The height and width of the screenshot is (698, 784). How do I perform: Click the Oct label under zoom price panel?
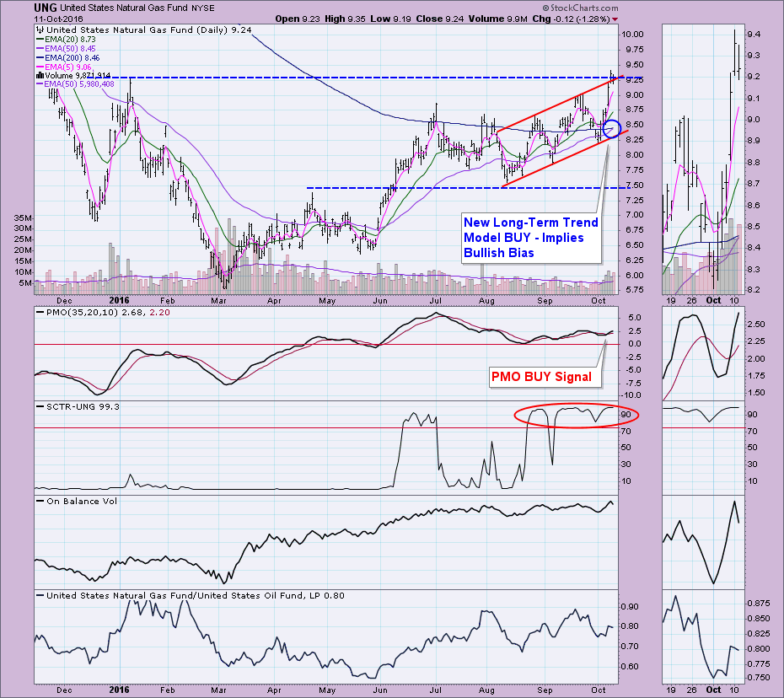(713, 300)
